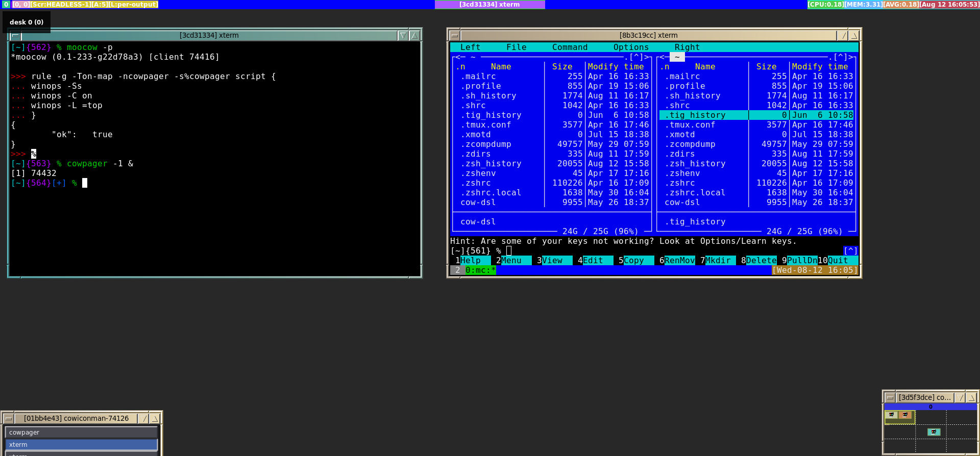Open window menu of the 3cd31334 xterm

coord(15,36)
